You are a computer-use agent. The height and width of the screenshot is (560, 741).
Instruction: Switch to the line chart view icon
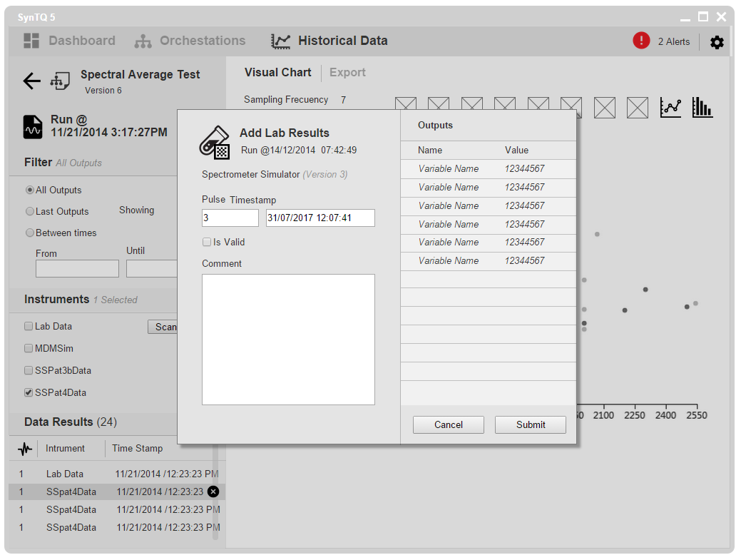point(670,107)
